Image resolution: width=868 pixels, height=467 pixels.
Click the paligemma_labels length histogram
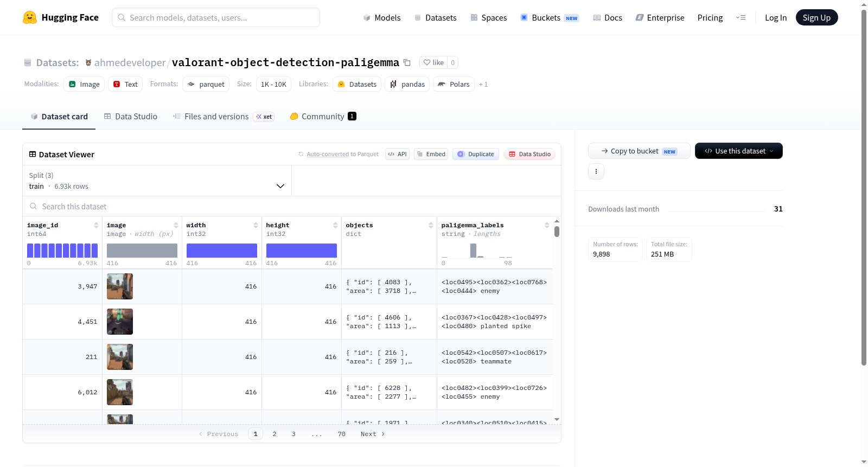coord(477,251)
